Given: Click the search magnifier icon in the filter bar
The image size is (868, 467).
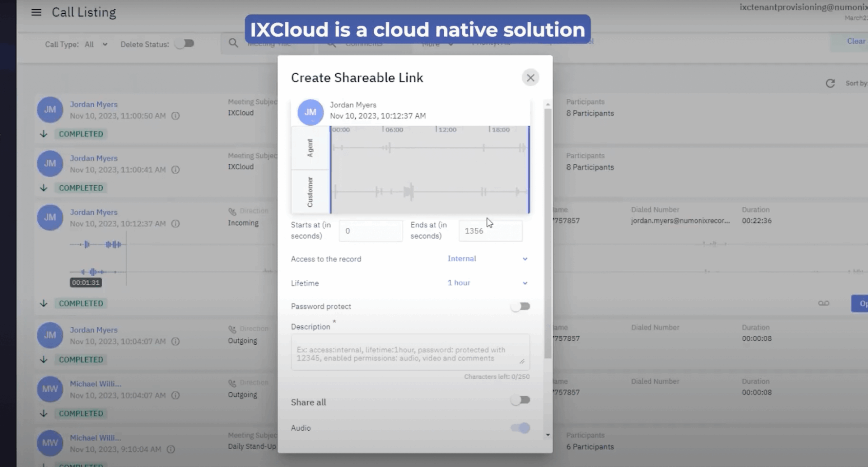Looking at the screenshot, I should click(x=233, y=43).
